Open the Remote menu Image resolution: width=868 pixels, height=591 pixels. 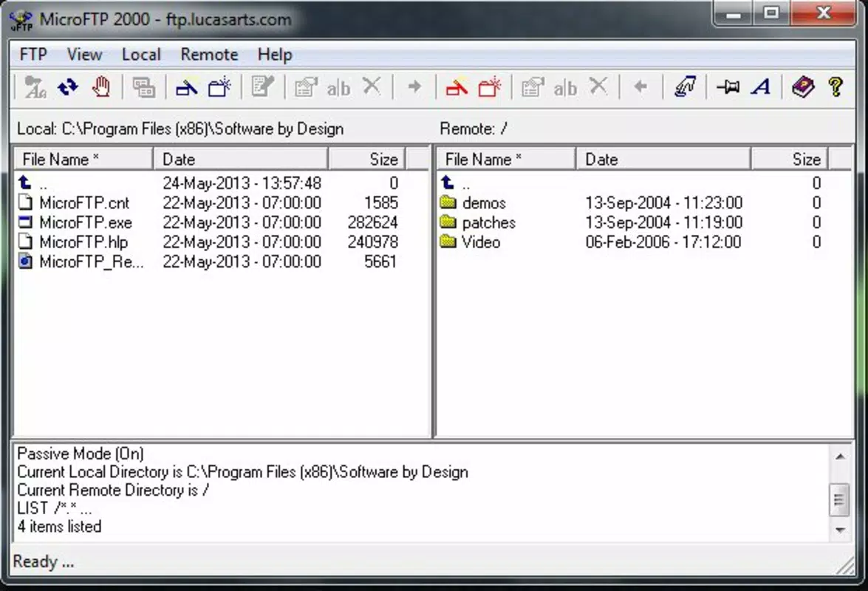[x=209, y=54]
